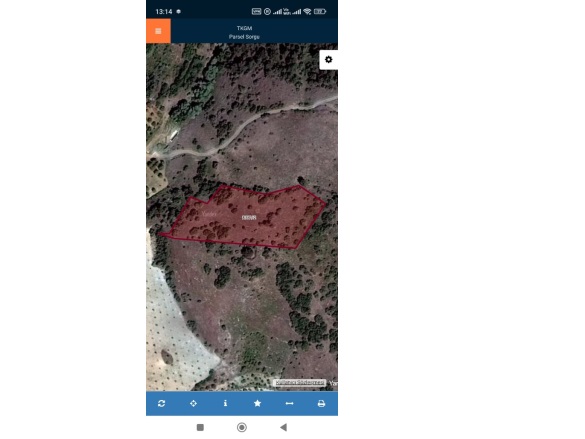This screenshot has height=439, width=585.
Task: Select the red highlighted parcel polygon
Action: 243,217
